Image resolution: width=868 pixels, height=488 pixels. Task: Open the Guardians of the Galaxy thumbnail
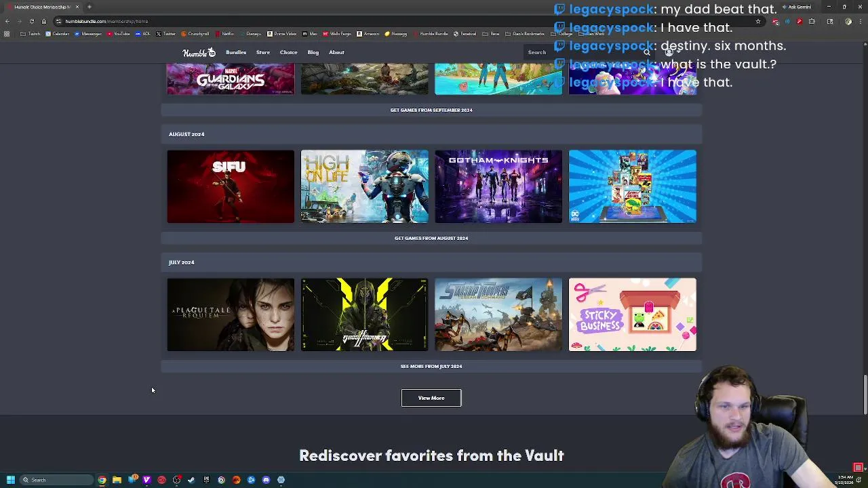coord(231,79)
